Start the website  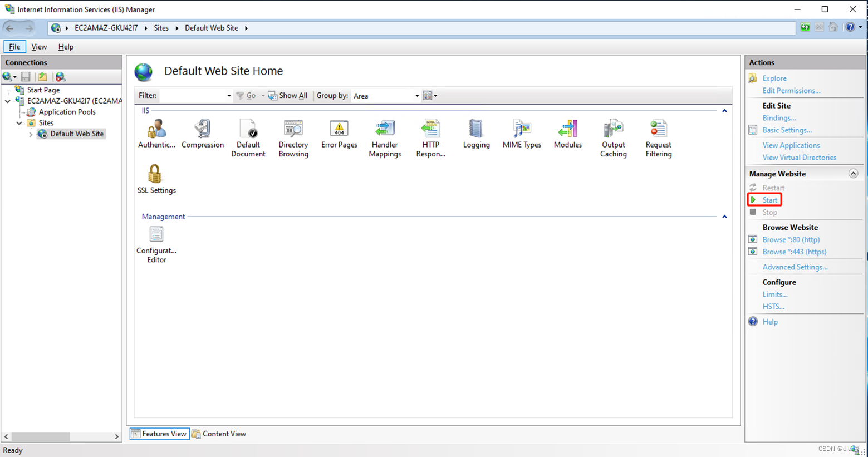pos(769,200)
